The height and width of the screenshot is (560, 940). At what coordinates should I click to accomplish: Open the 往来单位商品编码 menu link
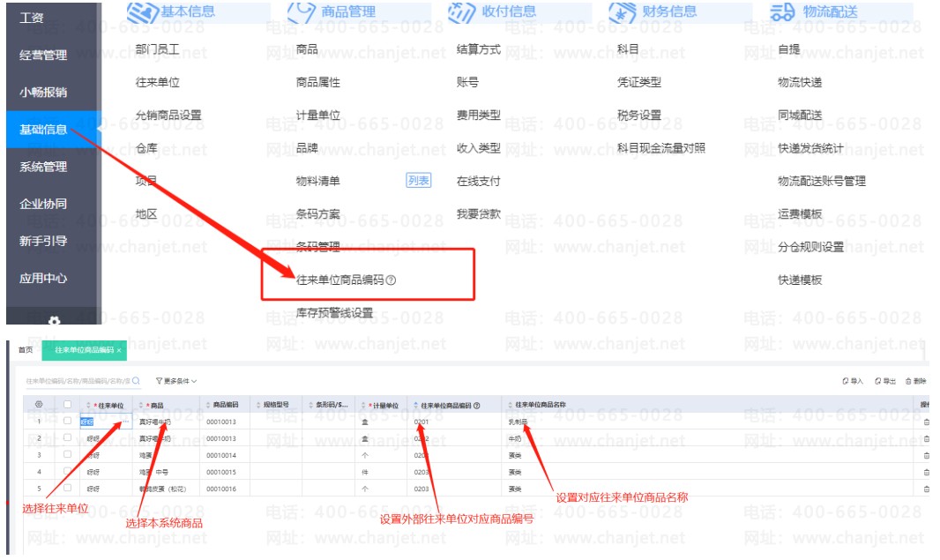339,280
